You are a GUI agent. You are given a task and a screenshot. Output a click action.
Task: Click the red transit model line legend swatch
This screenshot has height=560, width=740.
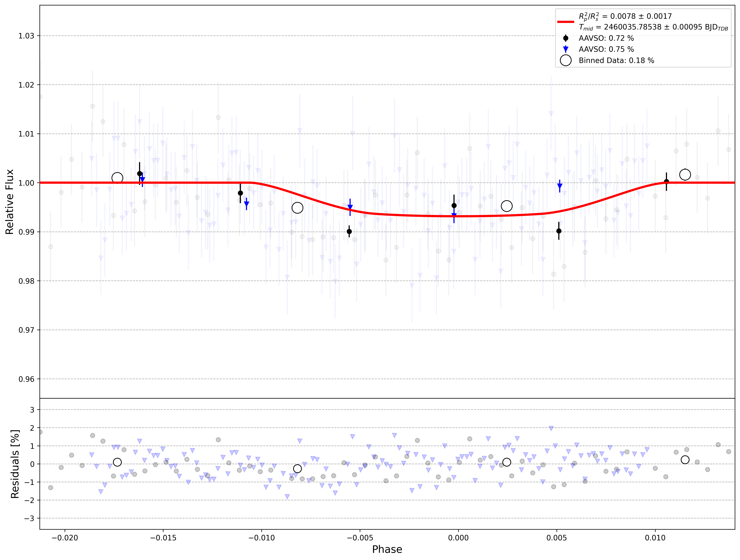(566, 22)
